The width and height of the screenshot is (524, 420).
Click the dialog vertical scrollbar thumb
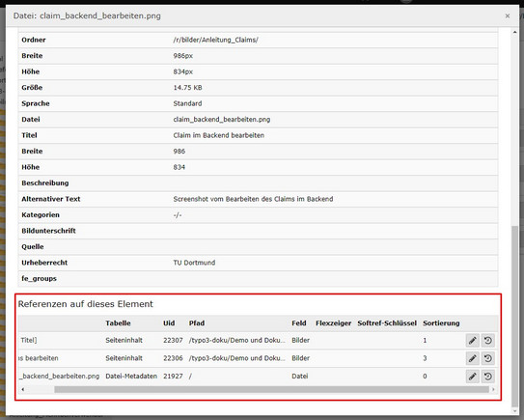coord(515,316)
